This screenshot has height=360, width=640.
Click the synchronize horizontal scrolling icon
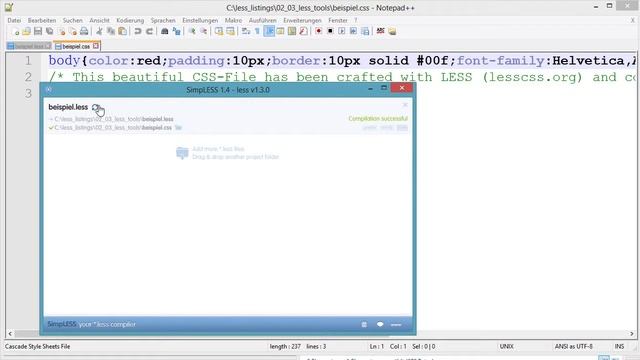tap(230, 31)
